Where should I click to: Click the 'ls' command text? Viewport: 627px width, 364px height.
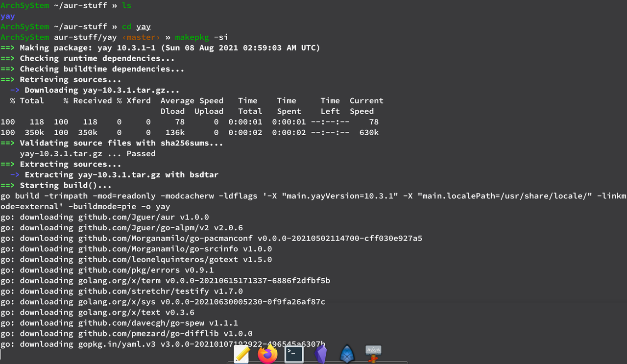click(x=126, y=6)
